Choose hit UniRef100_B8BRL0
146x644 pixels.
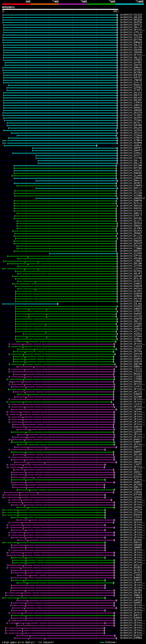pyautogui.click(x=131, y=367)
